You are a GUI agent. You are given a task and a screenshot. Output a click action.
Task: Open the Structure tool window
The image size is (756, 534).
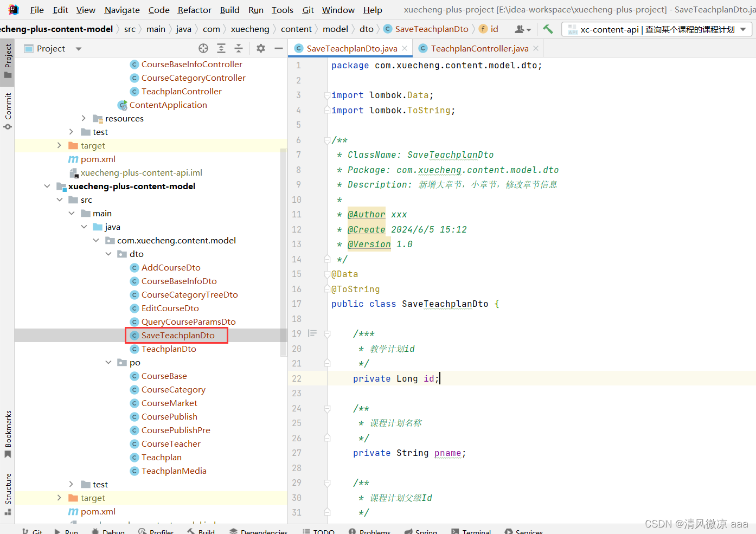[x=8, y=494]
